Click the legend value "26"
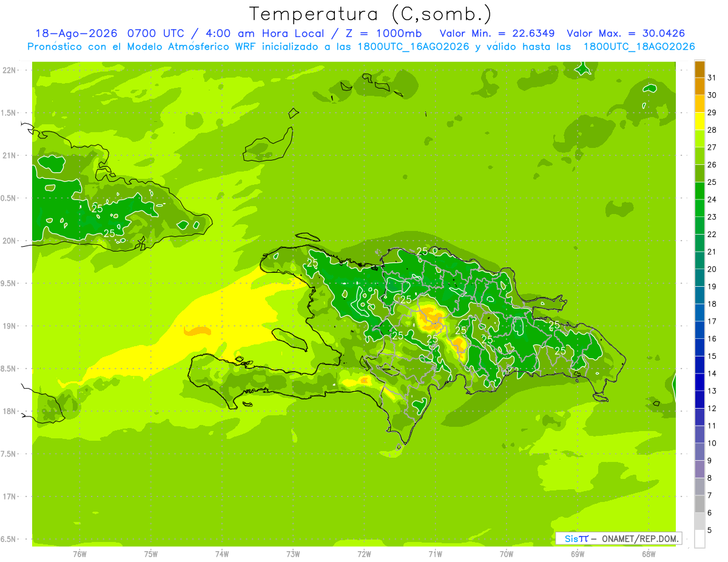728x562 pixels. 712,164
